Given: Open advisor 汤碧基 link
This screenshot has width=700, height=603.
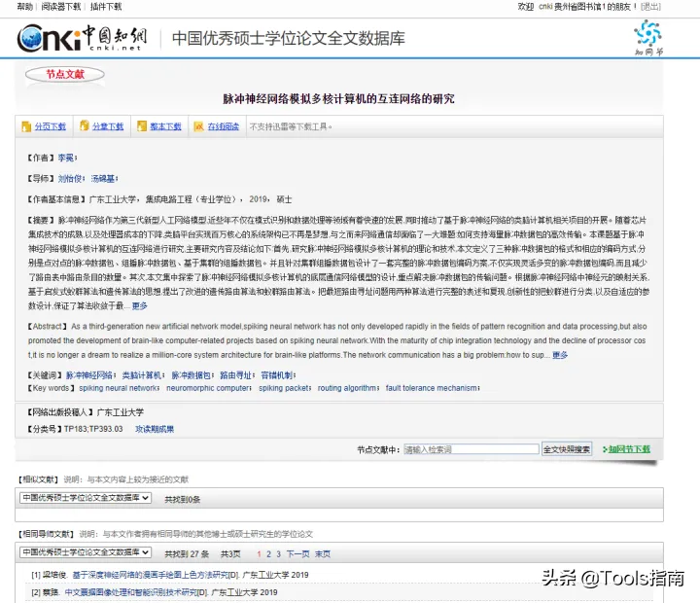Looking at the screenshot, I should point(103,179).
